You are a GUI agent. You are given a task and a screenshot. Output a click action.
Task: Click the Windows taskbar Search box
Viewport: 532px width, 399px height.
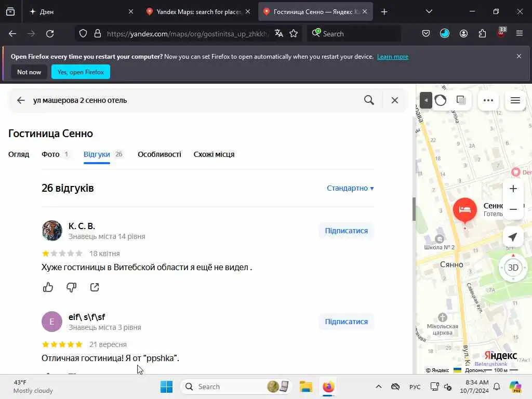coord(236,387)
